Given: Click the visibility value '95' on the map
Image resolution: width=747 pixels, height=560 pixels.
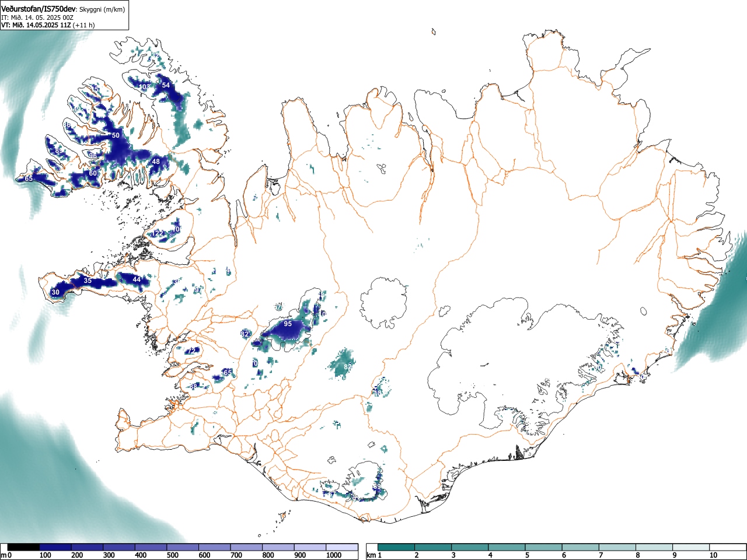Looking at the screenshot, I should click(x=288, y=324).
